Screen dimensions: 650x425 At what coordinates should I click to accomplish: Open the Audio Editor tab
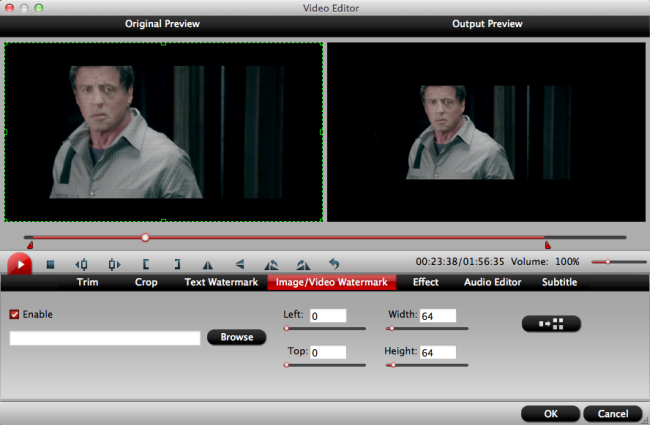(x=492, y=282)
